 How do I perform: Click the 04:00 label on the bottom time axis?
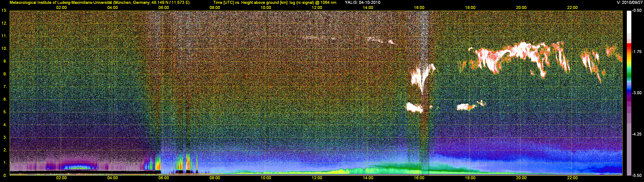pyautogui.click(x=112, y=178)
